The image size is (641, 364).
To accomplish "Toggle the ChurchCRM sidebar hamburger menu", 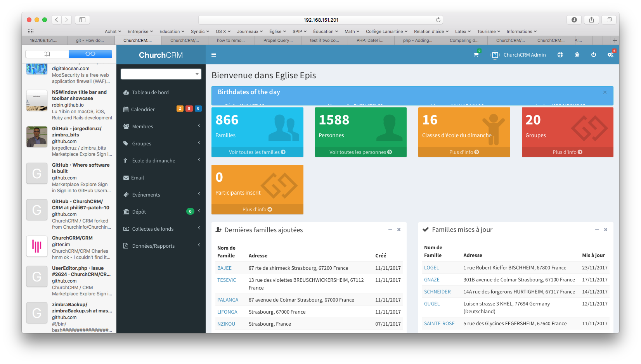I will coord(213,55).
